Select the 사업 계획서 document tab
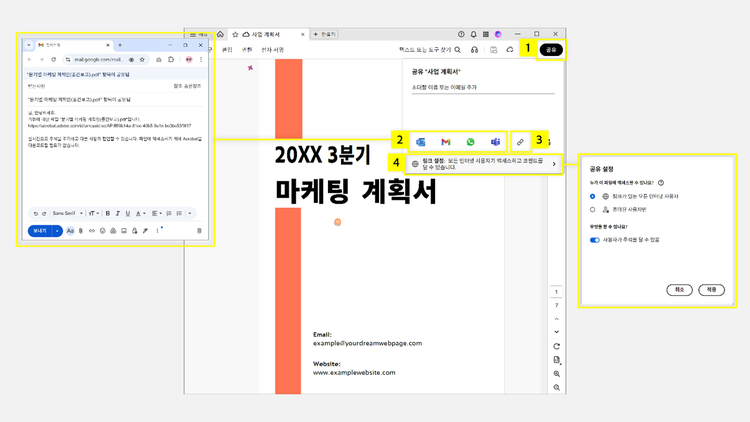750x422 pixels. (x=268, y=34)
